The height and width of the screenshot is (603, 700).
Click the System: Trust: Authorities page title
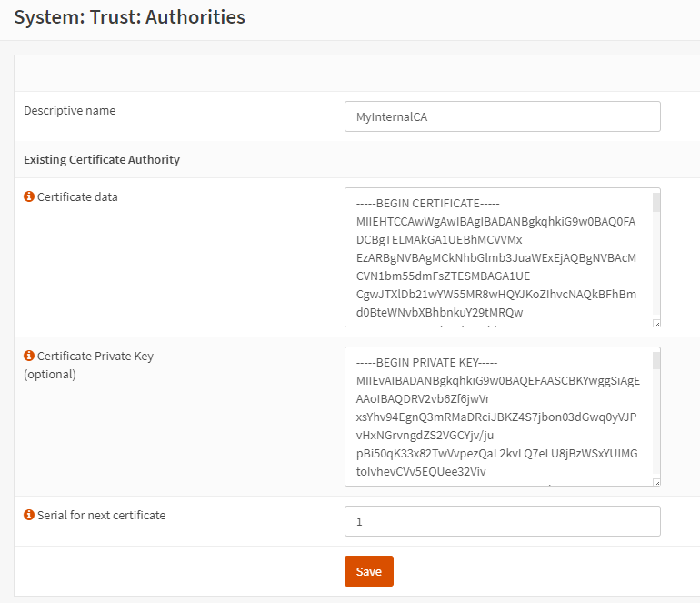129,17
